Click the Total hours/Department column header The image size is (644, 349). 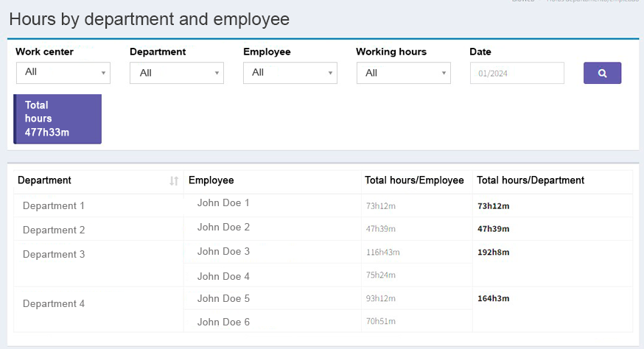coord(531,180)
